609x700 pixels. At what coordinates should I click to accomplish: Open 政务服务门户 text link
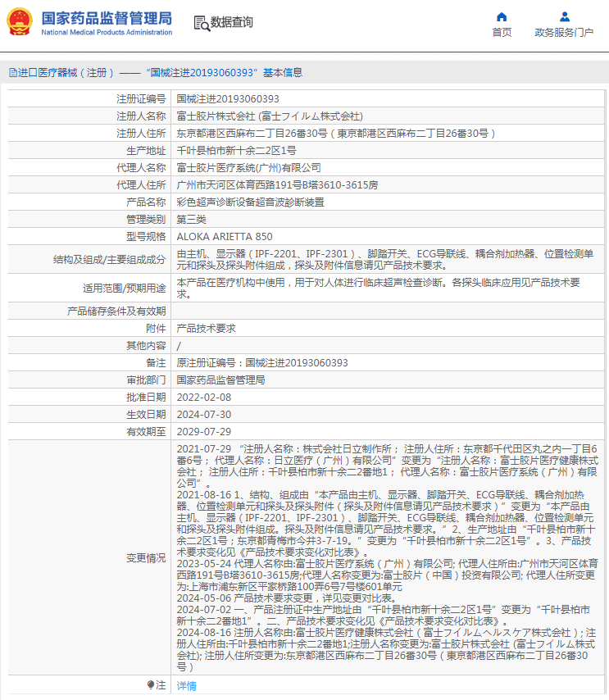564,33
